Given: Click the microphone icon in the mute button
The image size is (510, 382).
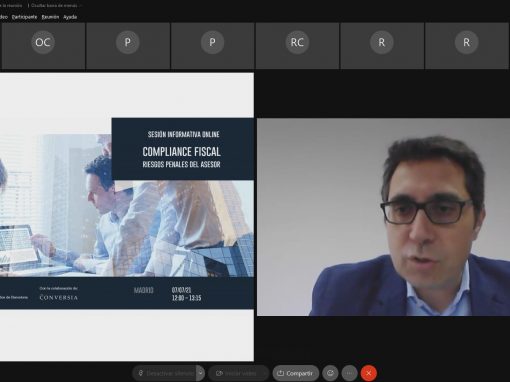Looking at the screenshot, I should (141, 373).
